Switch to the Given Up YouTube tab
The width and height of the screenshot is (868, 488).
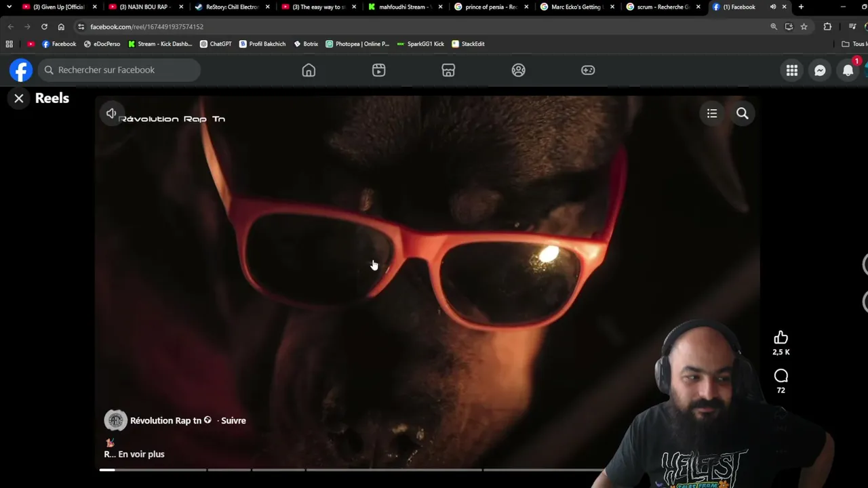click(x=60, y=7)
